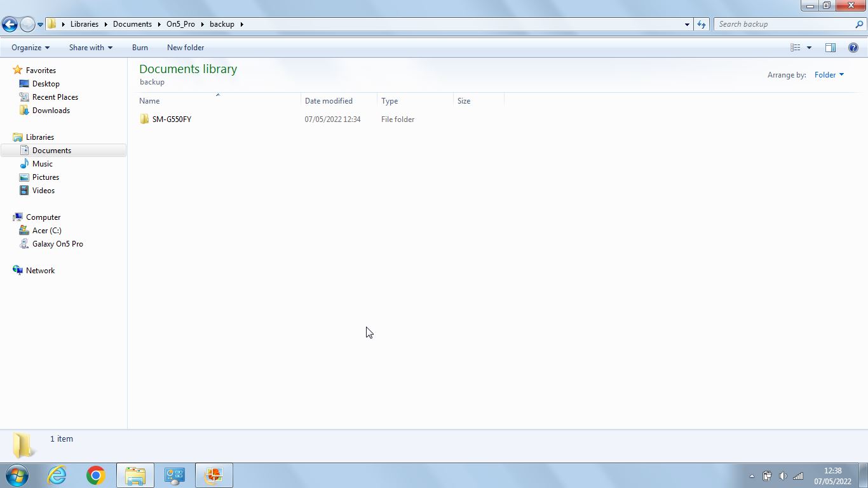Open the orange app in taskbar
Screen dimensions: 868x488
click(214, 475)
